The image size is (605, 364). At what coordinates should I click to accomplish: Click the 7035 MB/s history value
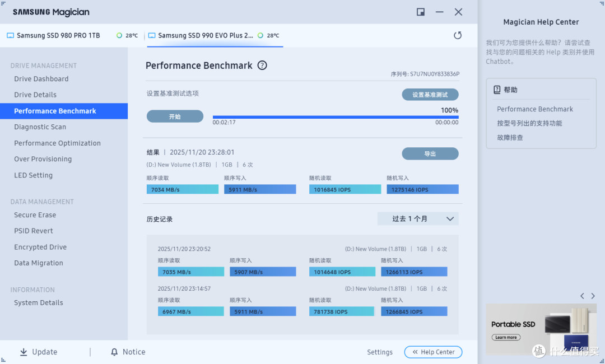click(x=191, y=272)
